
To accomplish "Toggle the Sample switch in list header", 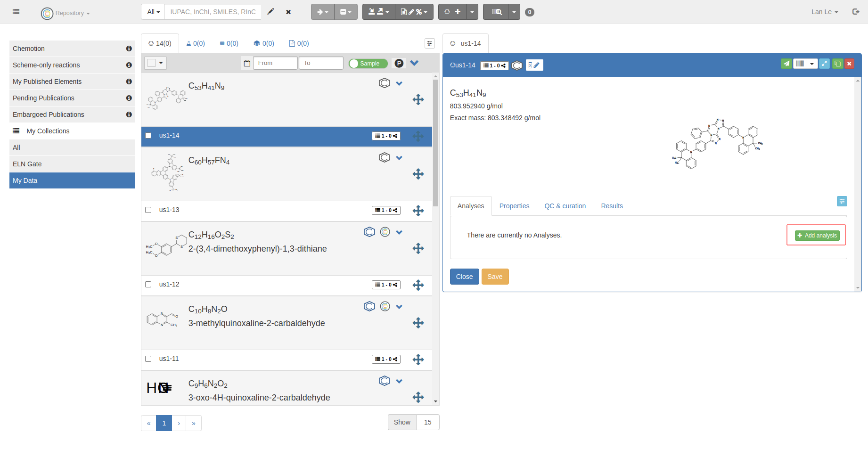I will pos(368,64).
